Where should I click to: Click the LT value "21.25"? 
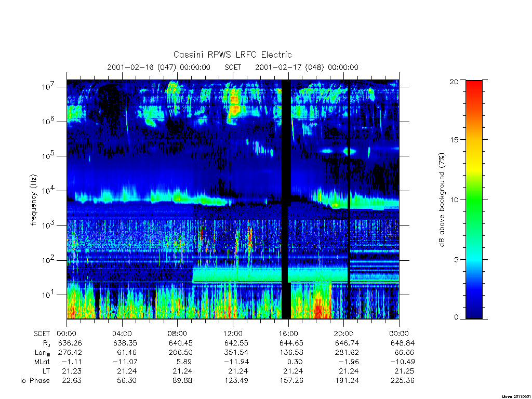point(404,371)
